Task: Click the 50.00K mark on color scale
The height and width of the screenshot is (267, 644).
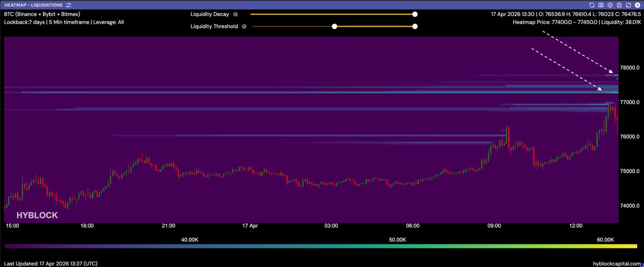Action: tap(398, 239)
